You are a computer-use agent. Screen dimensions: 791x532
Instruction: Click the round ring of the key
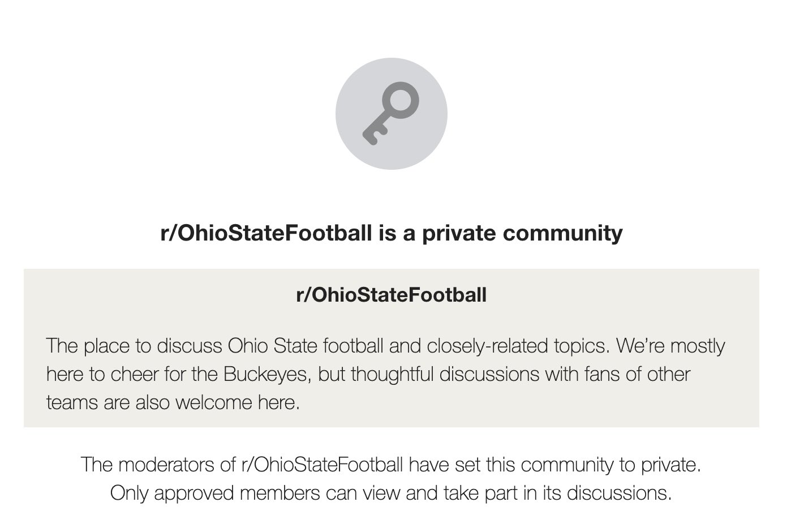(403, 100)
